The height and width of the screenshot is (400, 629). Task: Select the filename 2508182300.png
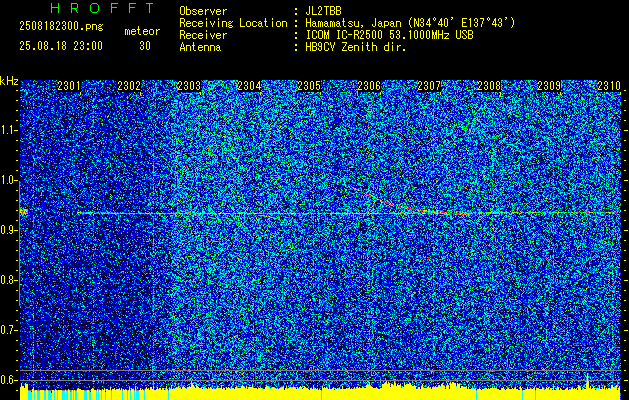[61, 27]
